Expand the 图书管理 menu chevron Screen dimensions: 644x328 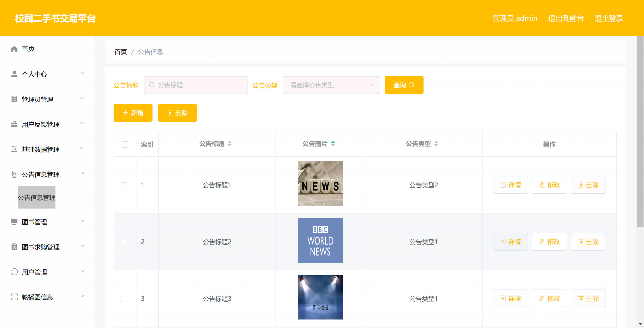(x=82, y=221)
